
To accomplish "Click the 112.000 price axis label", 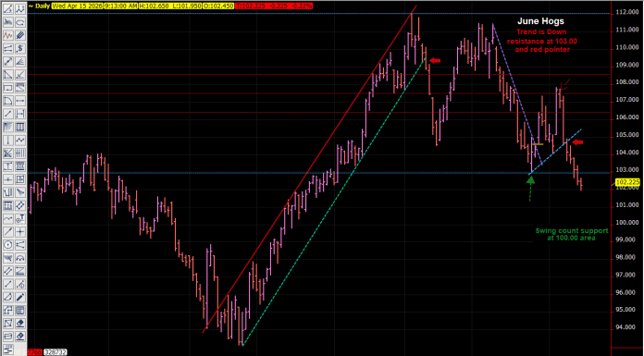I will pyautogui.click(x=627, y=12).
